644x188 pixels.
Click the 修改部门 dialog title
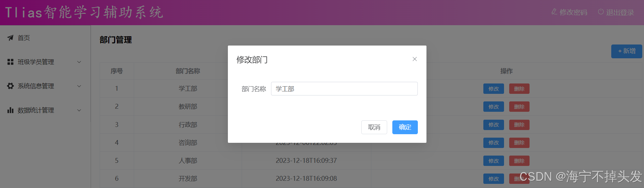point(252,60)
